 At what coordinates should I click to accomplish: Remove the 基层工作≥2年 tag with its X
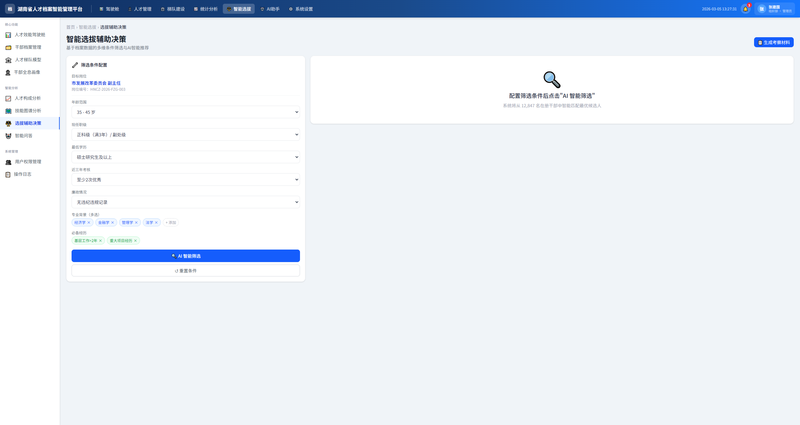(x=101, y=240)
